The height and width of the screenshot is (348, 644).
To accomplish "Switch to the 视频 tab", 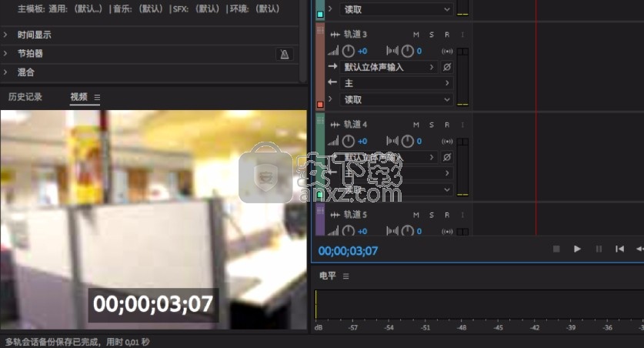I will tap(78, 97).
